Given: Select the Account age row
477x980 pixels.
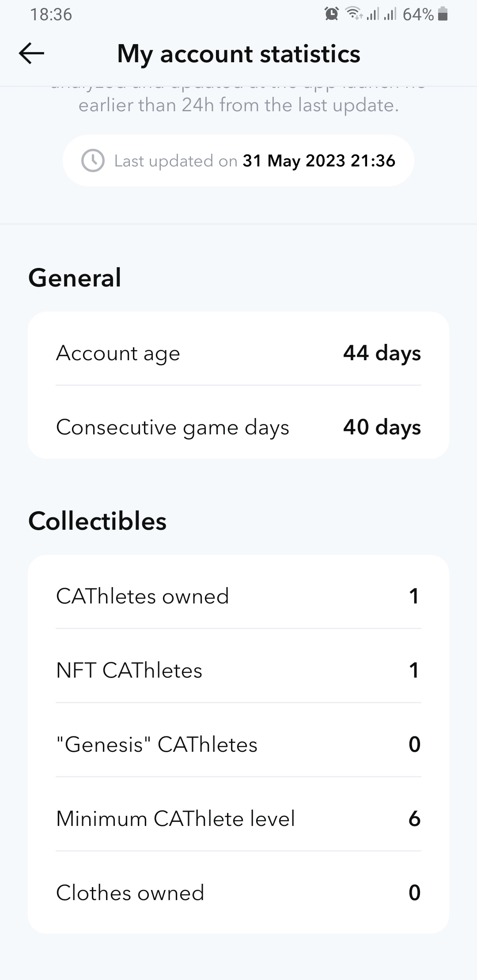Looking at the screenshot, I should pyautogui.click(x=238, y=353).
